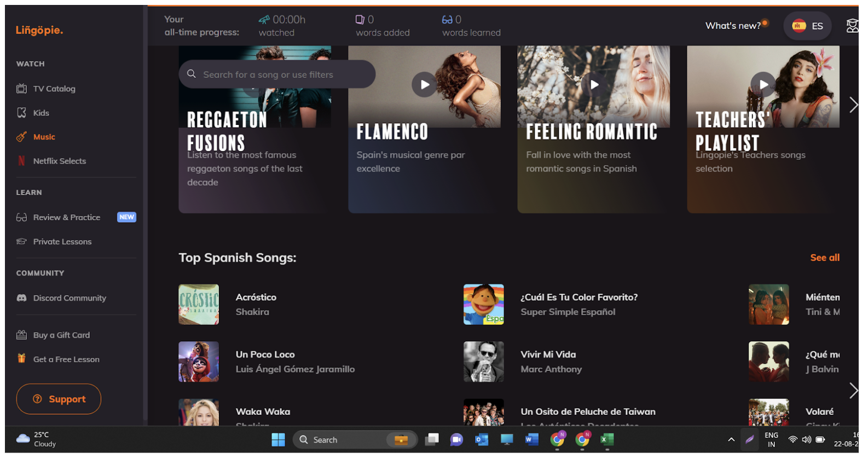Click the Get a Free Lesson gift icon
The image size is (868, 458).
[x=21, y=358]
